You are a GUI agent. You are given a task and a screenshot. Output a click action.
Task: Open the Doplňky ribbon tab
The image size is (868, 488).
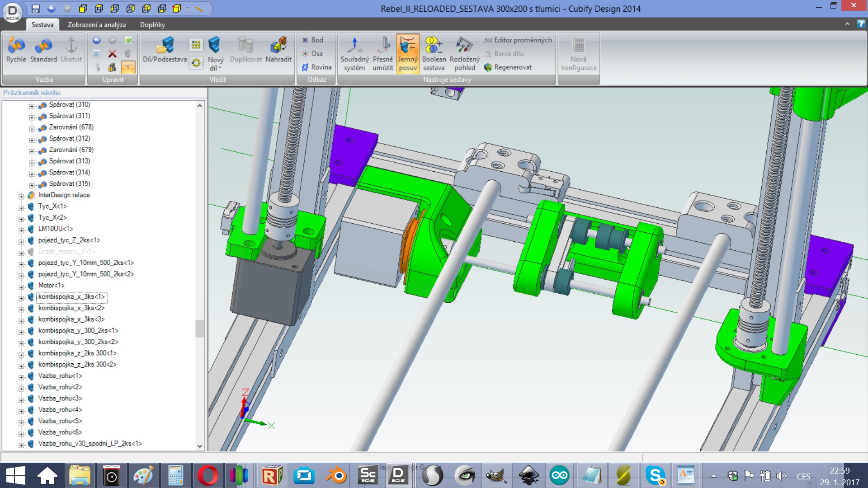[152, 25]
